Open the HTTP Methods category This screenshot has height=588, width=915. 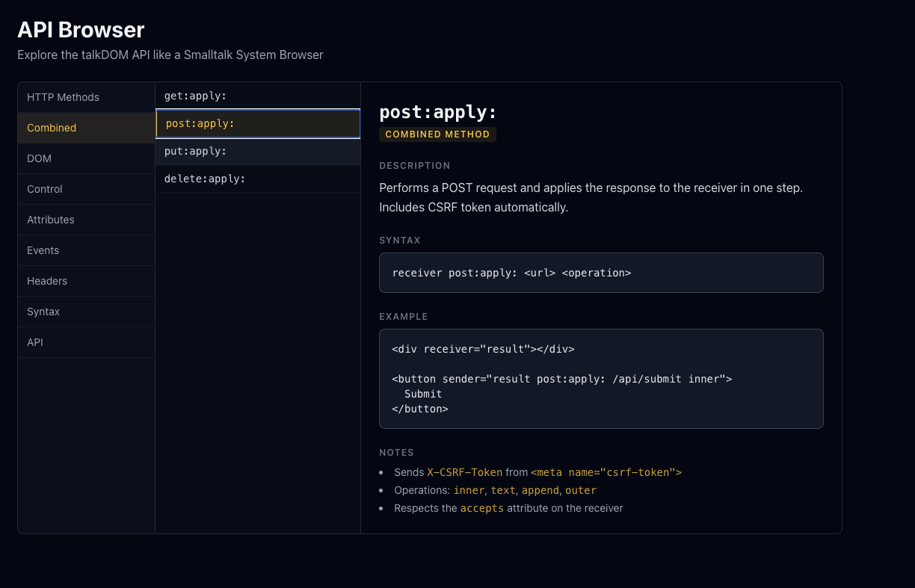pos(86,97)
